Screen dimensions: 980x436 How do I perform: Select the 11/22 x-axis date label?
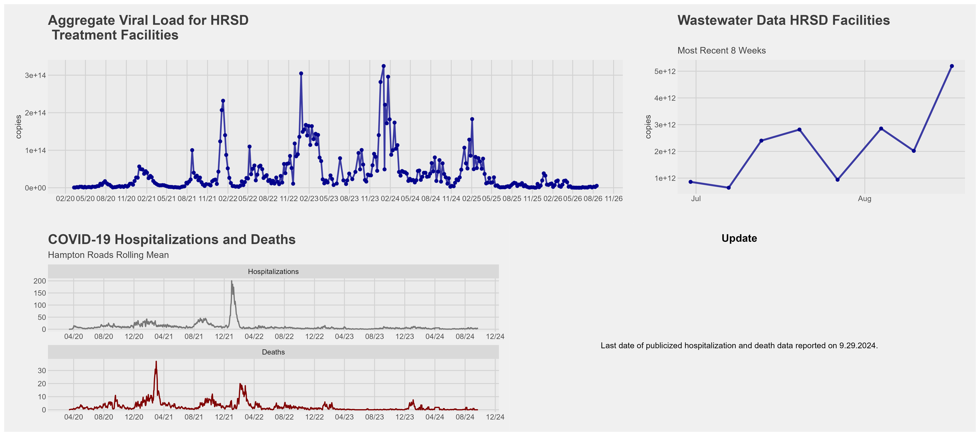click(x=289, y=199)
